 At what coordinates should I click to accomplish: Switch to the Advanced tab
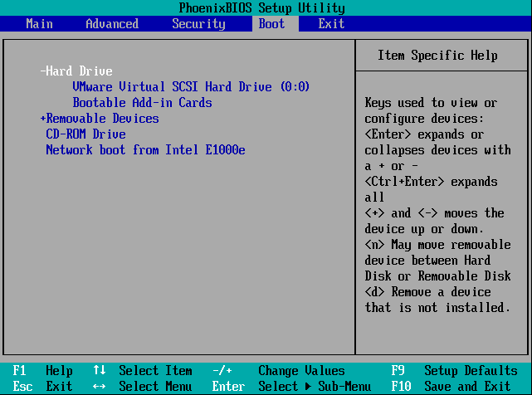click(x=112, y=24)
